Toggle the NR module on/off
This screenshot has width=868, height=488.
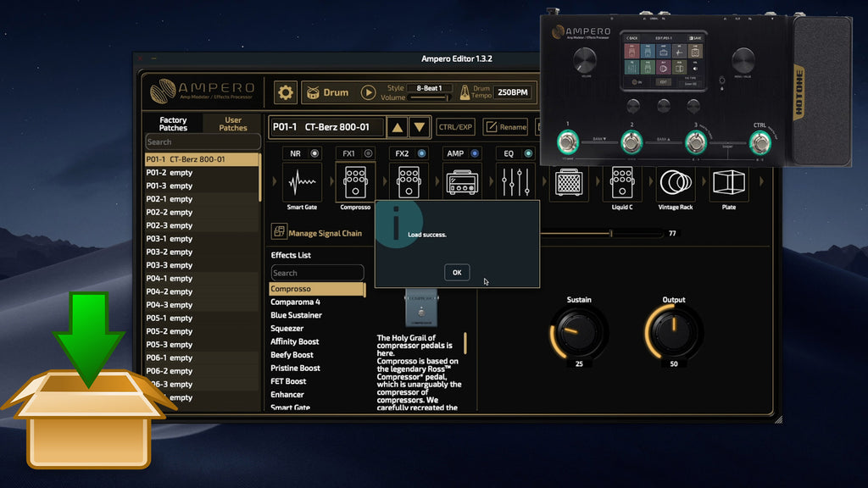click(x=315, y=153)
